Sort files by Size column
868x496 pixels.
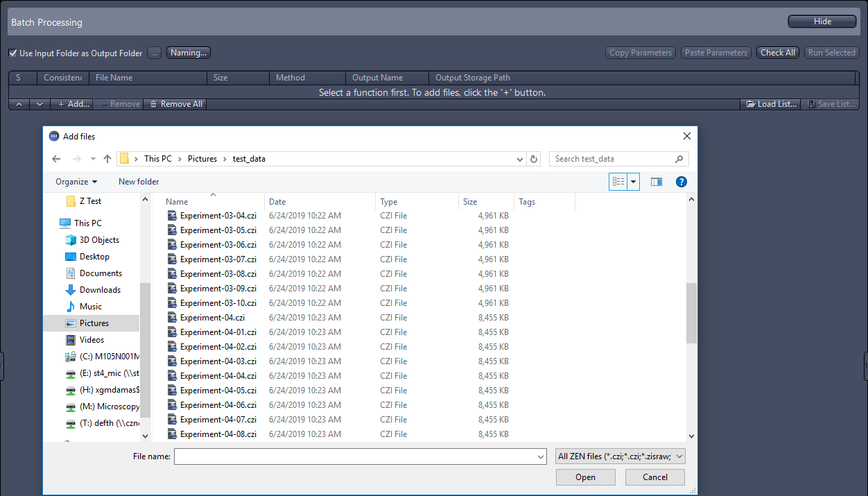click(x=486, y=202)
